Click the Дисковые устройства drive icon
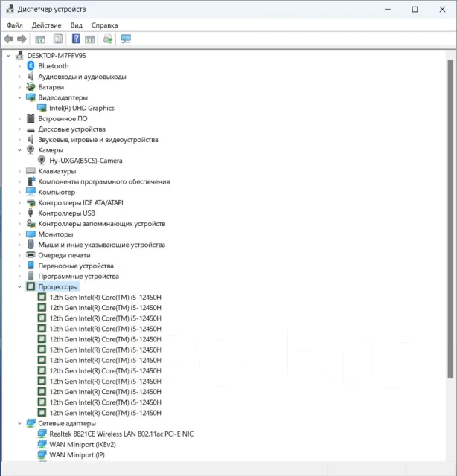This screenshot has height=476, width=457. (x=31, y=130)
